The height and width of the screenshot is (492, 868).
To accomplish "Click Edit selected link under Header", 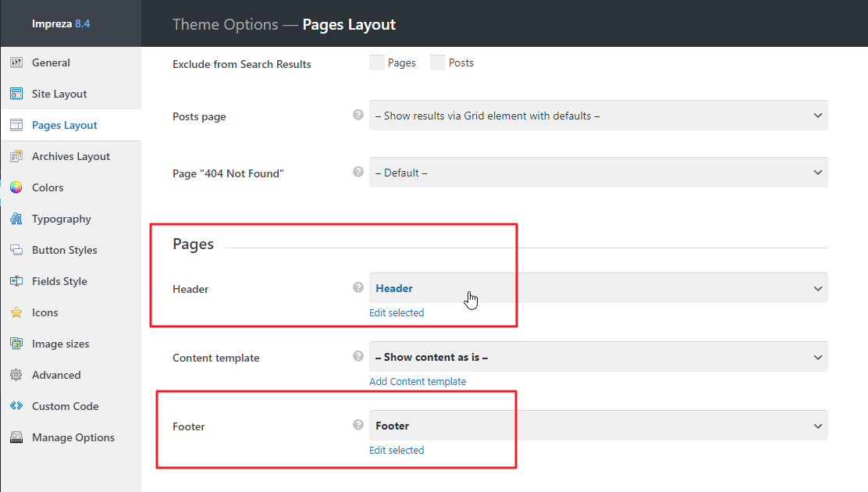I will pyautogui.click(x=397, y=312).
